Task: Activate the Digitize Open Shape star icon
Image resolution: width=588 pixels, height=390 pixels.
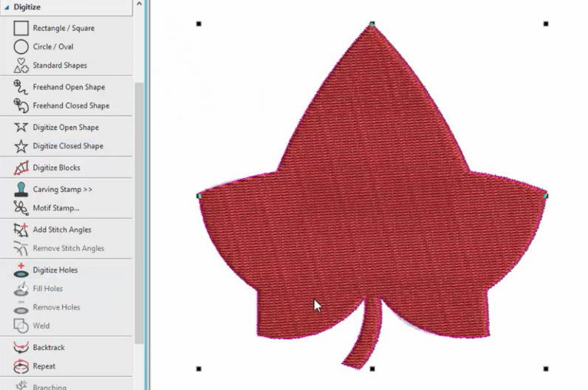Action: tap(21, 127)
